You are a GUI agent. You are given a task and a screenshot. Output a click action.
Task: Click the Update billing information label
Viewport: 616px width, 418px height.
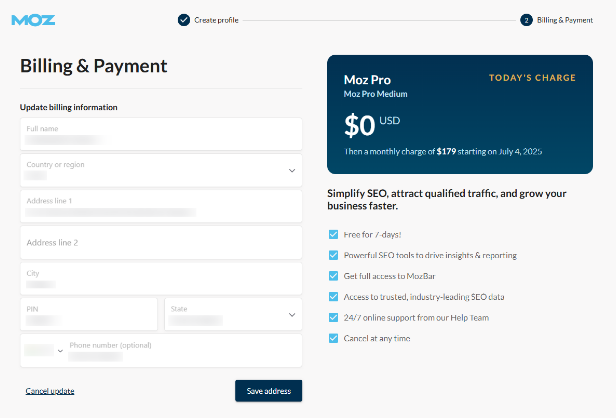click(x=69, y=107)
